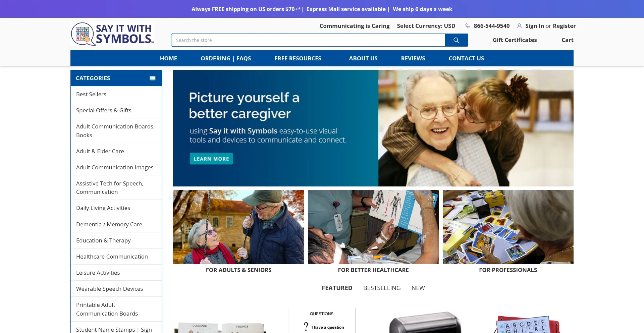Click the Say It With Symbols logo
644x333 pixels.
pos(112,34)
